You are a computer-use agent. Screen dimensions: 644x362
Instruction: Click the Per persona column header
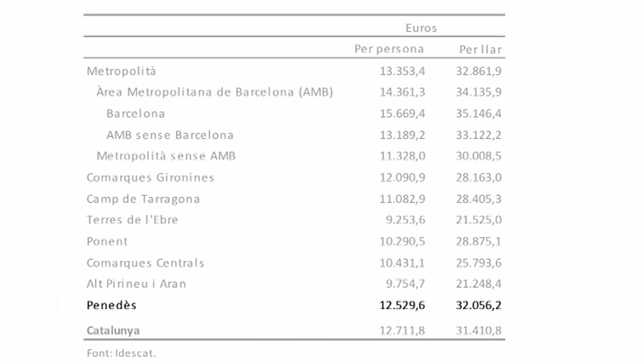click(389, 49)
